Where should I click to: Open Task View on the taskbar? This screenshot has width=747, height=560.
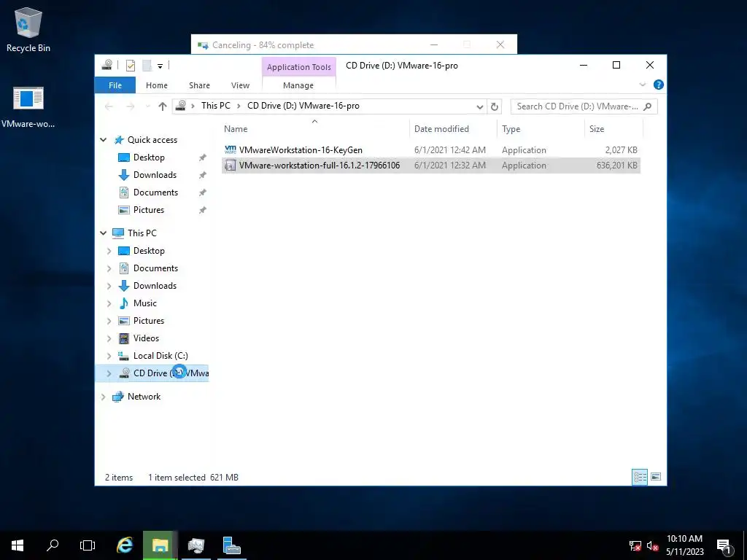88,545
